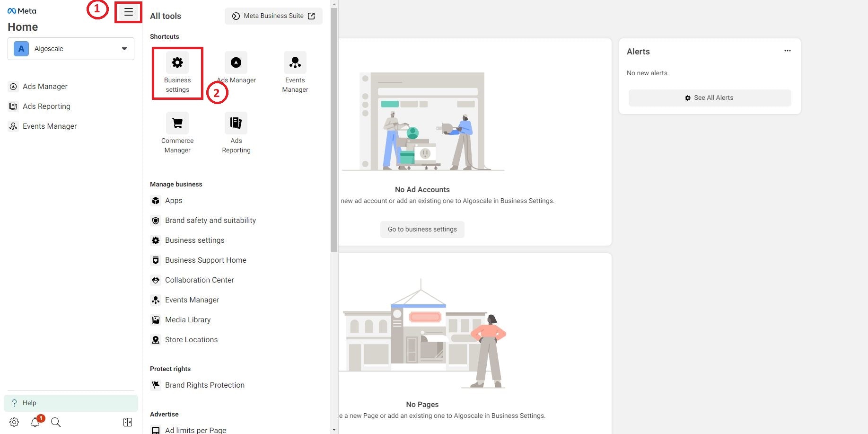Open the settings gear in bottom bar
The image size is (868, 434).
14,422
